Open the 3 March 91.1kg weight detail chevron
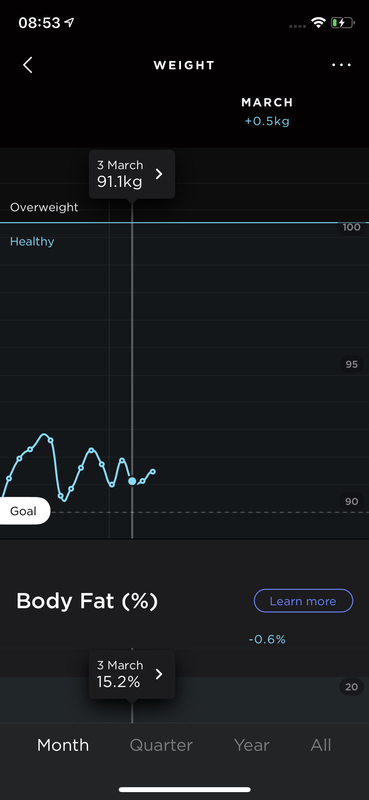 [159, 174]
